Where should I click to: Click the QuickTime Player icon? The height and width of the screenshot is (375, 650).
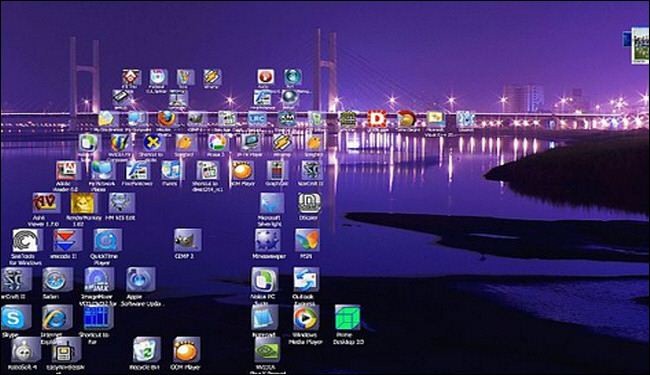point(107,241)
